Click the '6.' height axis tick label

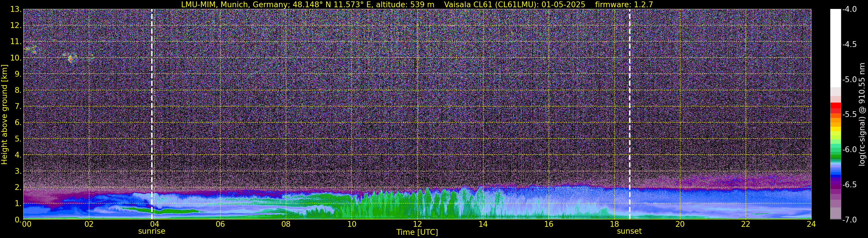click(18, 122)
